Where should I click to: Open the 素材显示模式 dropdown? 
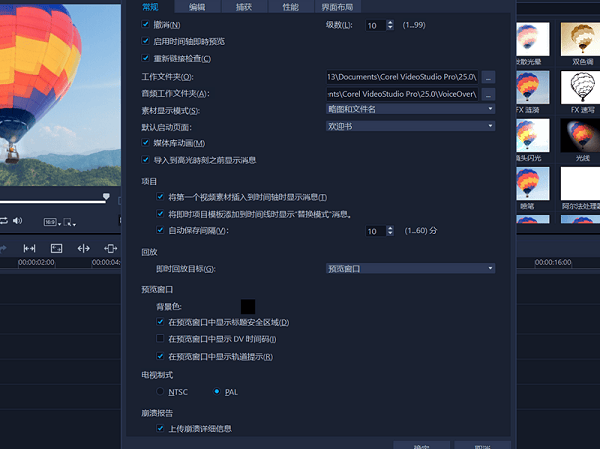pyautogui.click(x=410, y=109)
